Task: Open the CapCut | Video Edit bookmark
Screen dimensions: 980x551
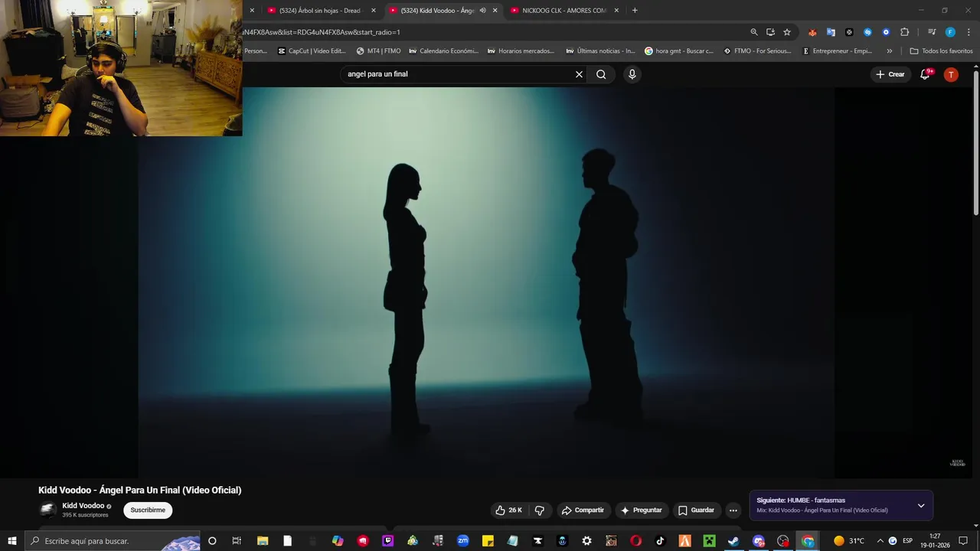Action: tap(312, 51)
